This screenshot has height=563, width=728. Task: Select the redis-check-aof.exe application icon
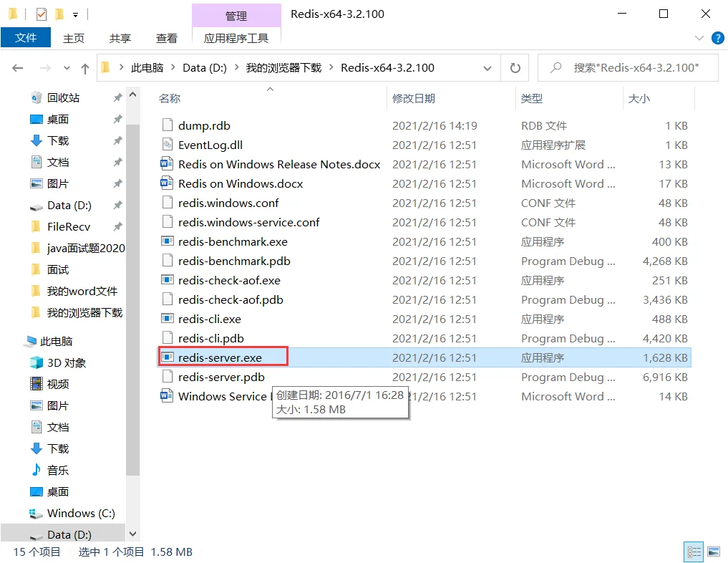click(x=167, y=280)
